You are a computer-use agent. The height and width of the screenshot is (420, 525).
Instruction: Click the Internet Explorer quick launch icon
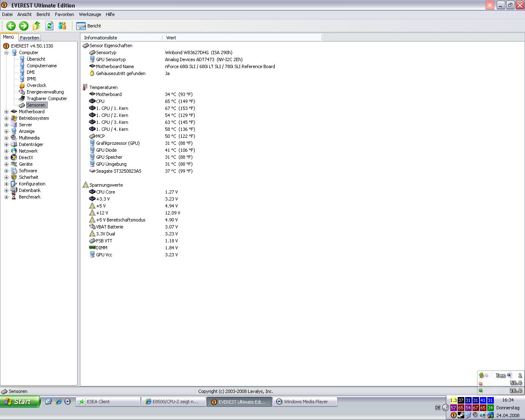click(58, 402)
